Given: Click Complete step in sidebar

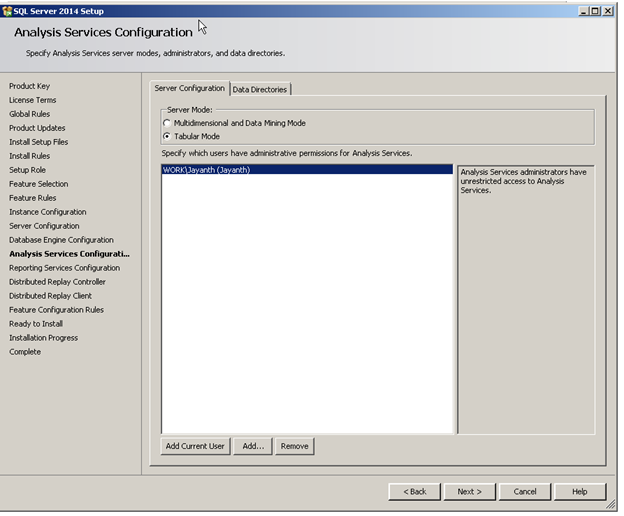Looking at the screenshot, I should (25, 352).
